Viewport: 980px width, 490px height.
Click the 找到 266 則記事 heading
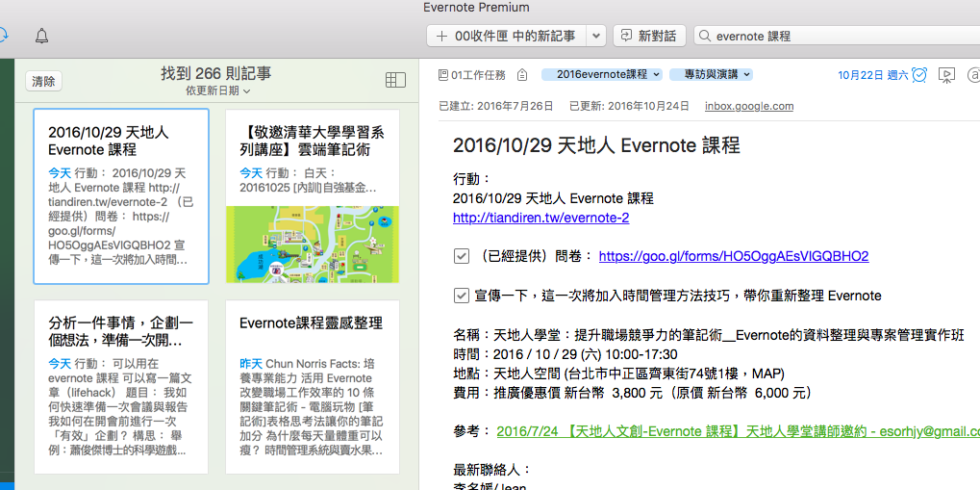point(216,73)
